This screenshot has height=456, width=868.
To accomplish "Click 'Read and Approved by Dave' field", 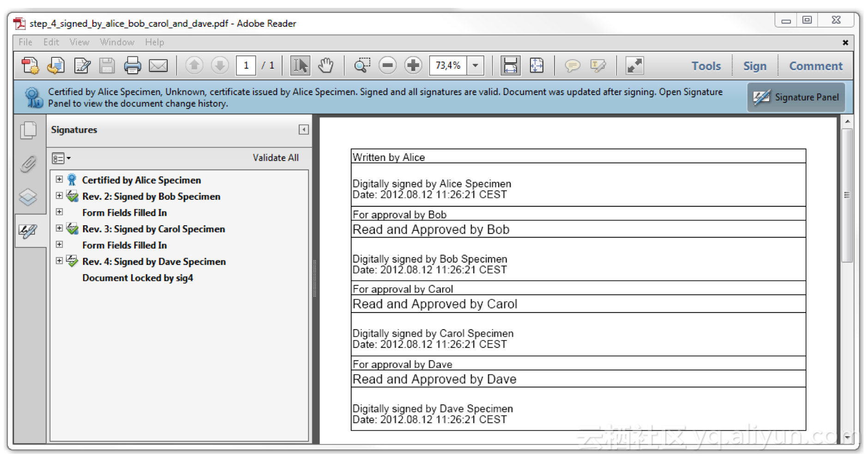I will tap(579, 379).
